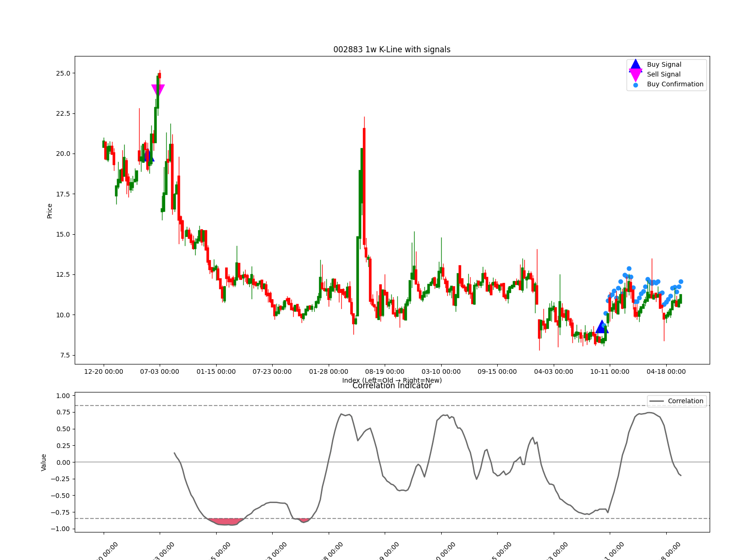Click the 'Value' y-axis label

44,462
